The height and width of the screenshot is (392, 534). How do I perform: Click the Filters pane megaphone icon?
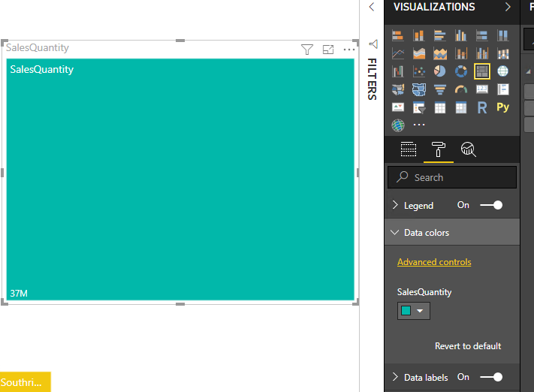click(x=373, y=44)
